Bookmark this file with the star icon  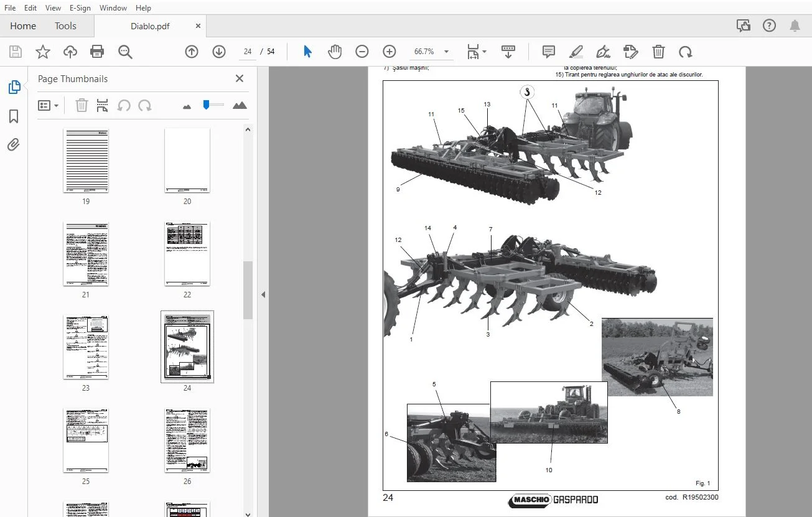tap(43, 52)
